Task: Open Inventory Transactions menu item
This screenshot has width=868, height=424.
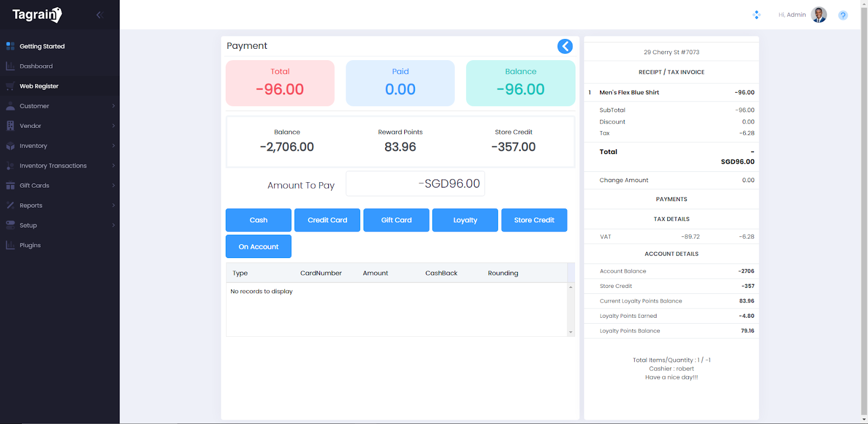Action: point(60,165)
